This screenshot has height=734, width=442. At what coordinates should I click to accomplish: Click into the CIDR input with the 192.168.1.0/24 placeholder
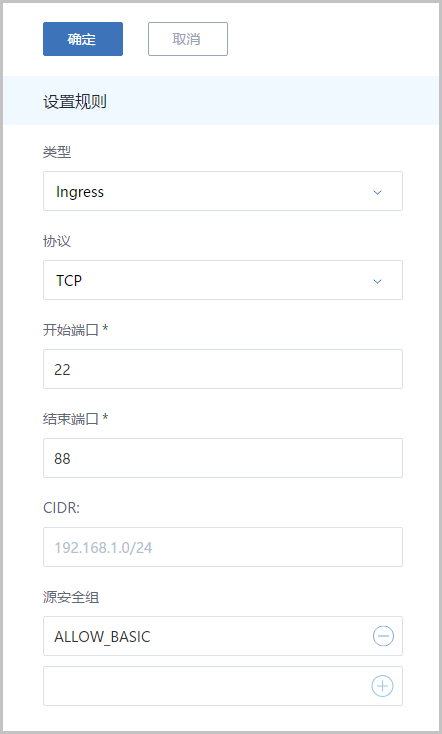[223, 547]
